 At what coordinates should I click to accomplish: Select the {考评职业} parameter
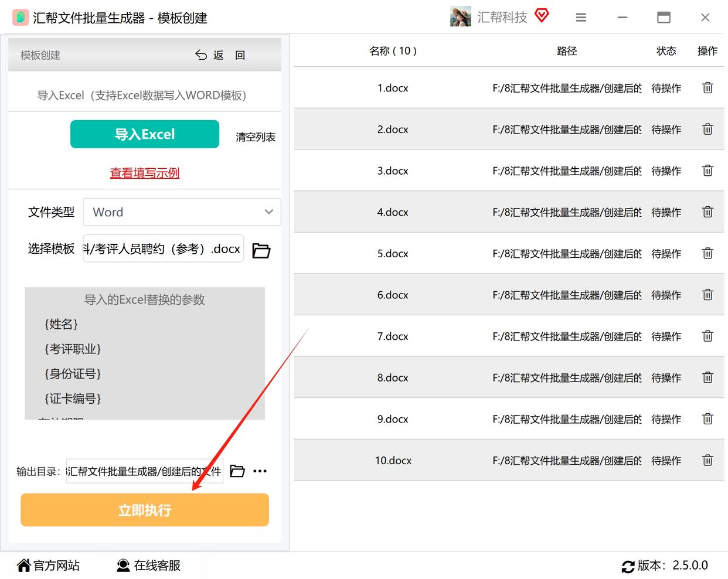pyautogui.click(x=73, y=349)
